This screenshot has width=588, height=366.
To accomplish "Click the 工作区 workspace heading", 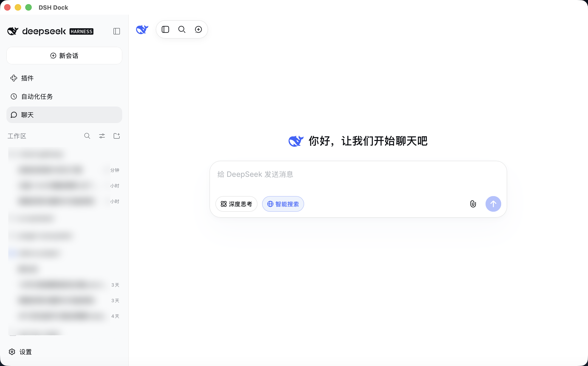I will (17, 136).
